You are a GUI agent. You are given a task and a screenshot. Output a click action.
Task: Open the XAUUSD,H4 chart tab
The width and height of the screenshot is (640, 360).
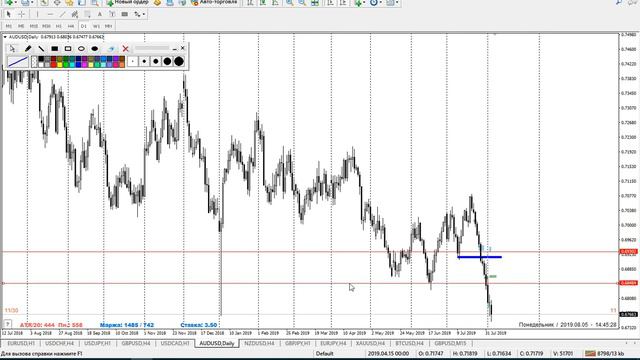click(x=370, y=343)
